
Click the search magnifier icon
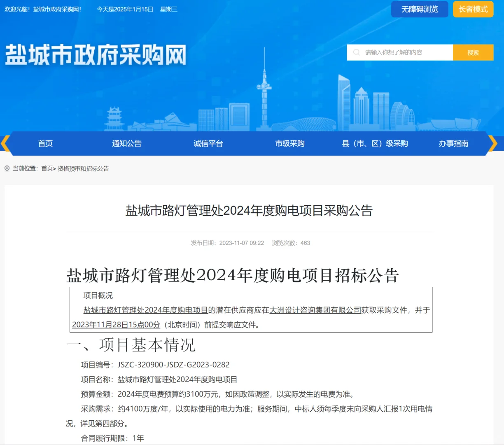coord(356,52)
